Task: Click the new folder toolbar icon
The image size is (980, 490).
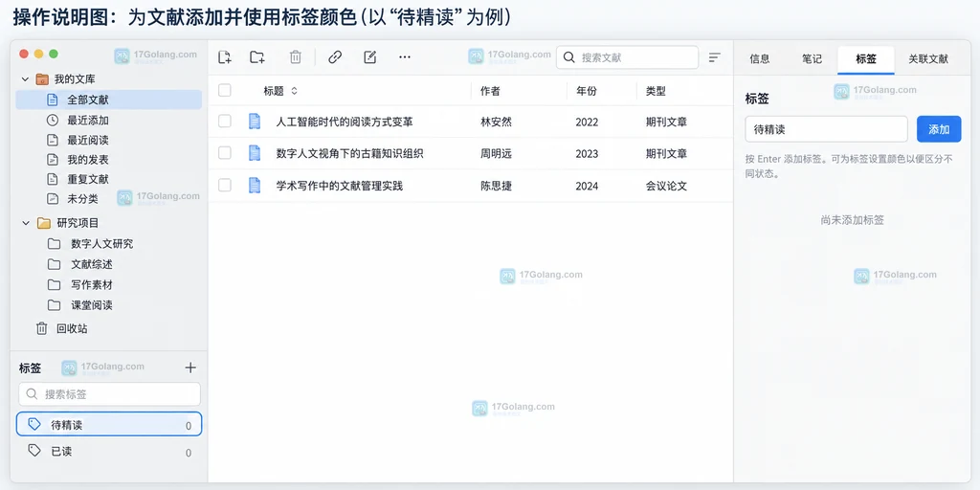Action: (x=257, y=57)
